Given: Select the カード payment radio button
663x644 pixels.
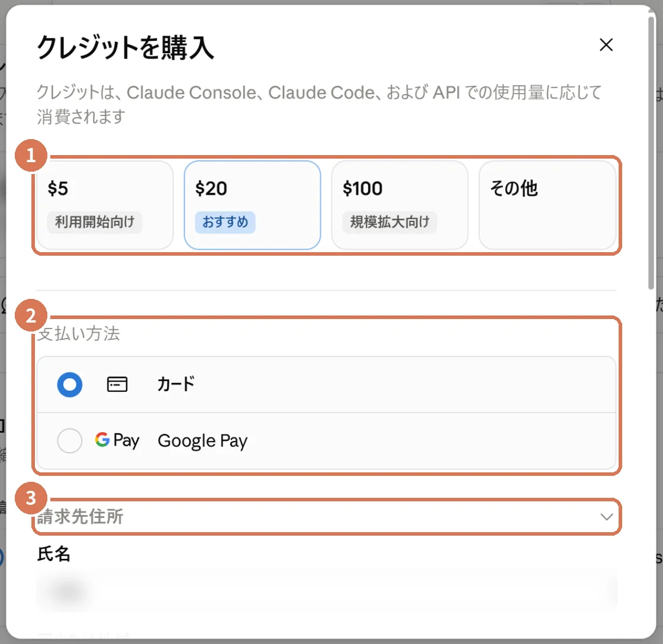Looking at the screenshot, I should (x=70, y=384).
